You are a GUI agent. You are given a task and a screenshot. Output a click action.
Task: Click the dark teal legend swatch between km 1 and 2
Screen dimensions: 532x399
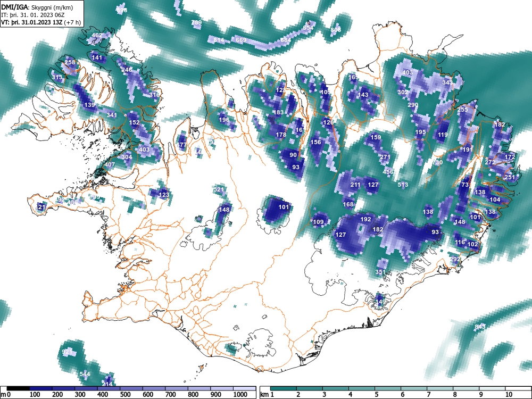pos(284,388)
